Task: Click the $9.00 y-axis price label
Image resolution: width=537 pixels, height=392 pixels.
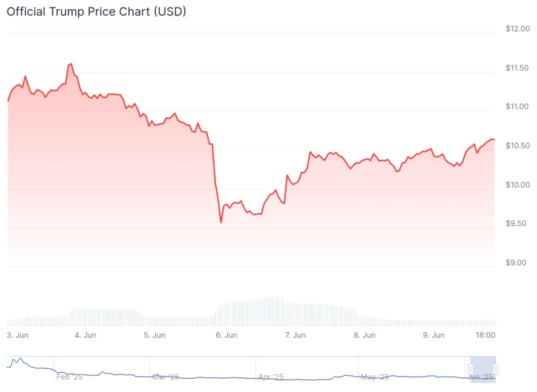Action: click(x=518, y=262)
